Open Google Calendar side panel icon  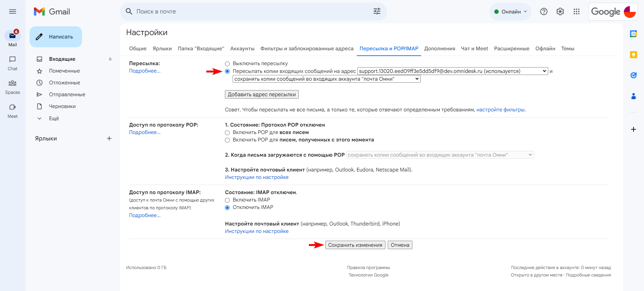point(634,34)
